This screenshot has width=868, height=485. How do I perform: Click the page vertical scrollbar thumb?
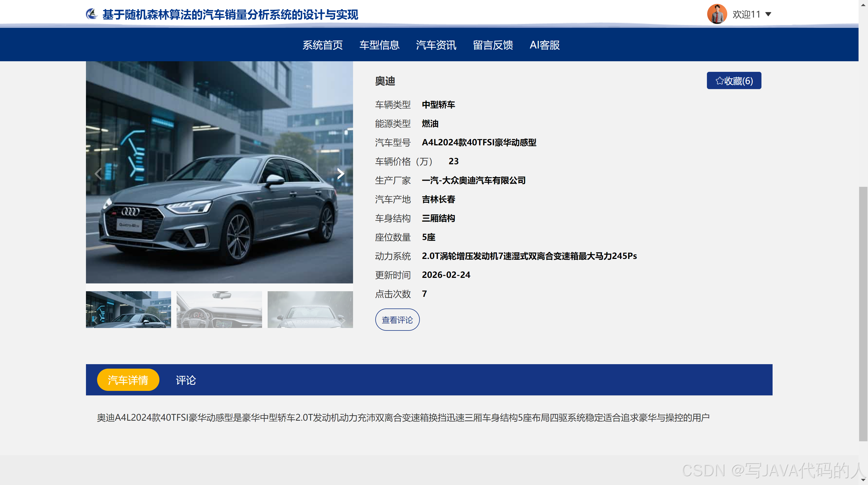click(863, 314)
